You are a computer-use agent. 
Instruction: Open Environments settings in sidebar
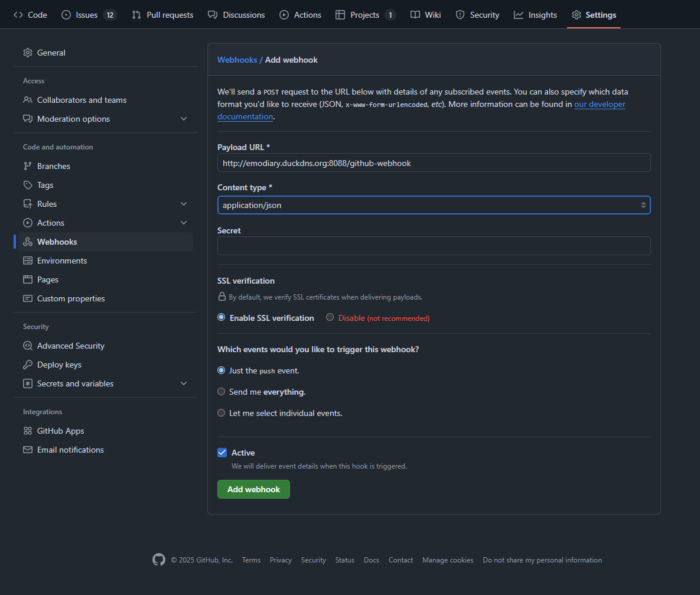tap(61, 260)
